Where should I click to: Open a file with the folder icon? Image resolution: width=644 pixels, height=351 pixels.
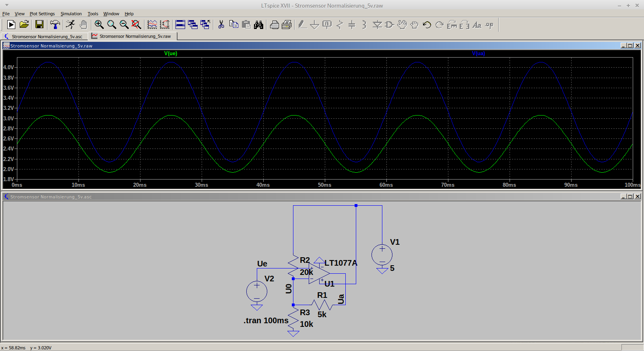(x=24, y=25)
